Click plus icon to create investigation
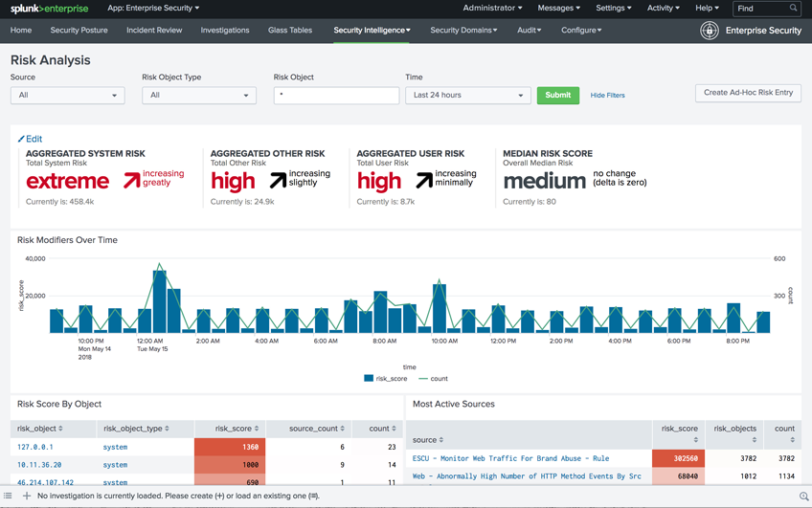The height and width of the screenshot is (508, 812). 27,497
